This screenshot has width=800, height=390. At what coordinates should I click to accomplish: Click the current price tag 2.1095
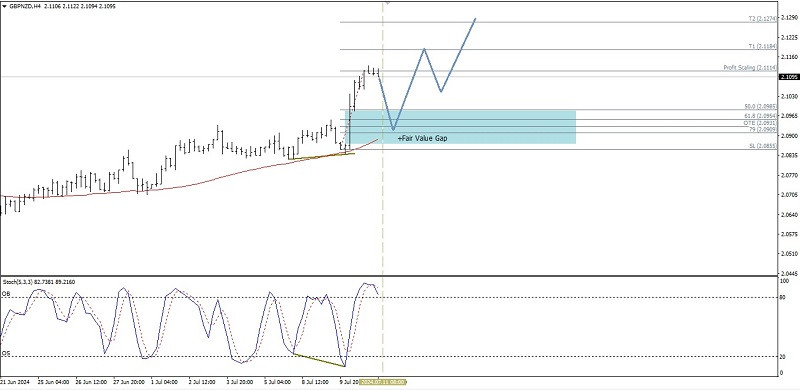point(789,77)
